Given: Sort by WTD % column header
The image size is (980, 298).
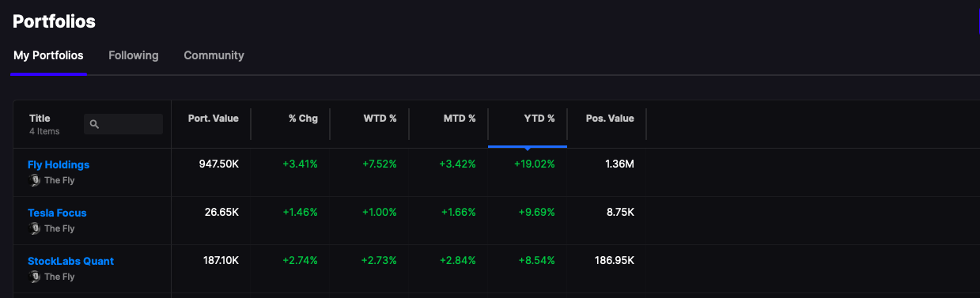Looking at the screenshot, I should 380,119.
